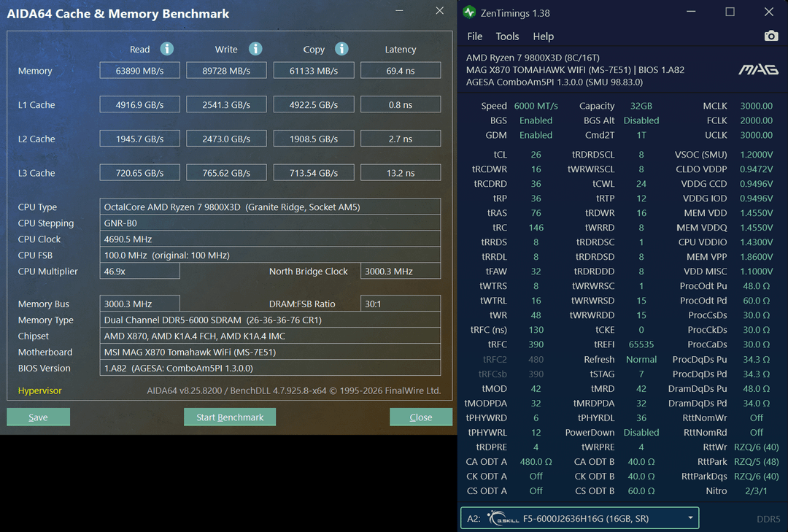Click the G.Skill logo in module selector

click(503, 518)
